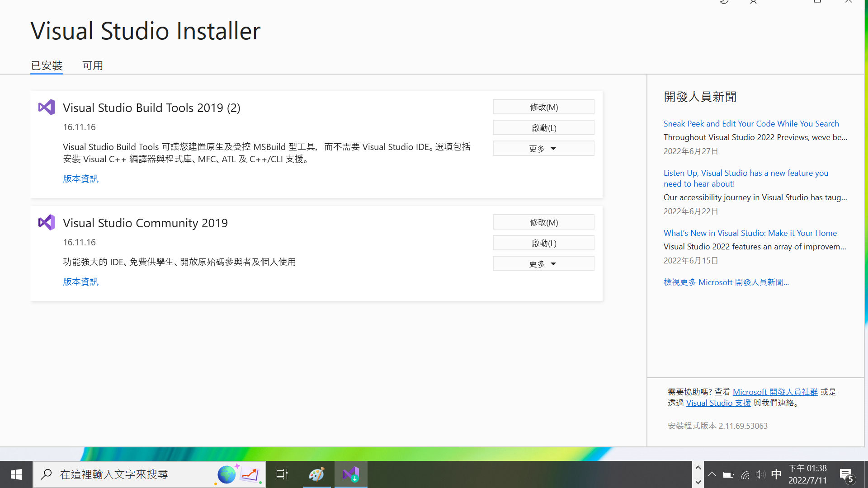Click 啟動(L) for Visual Studio Build Tools 2019
This screenshot has height=488, width=868.
(543, 128)
